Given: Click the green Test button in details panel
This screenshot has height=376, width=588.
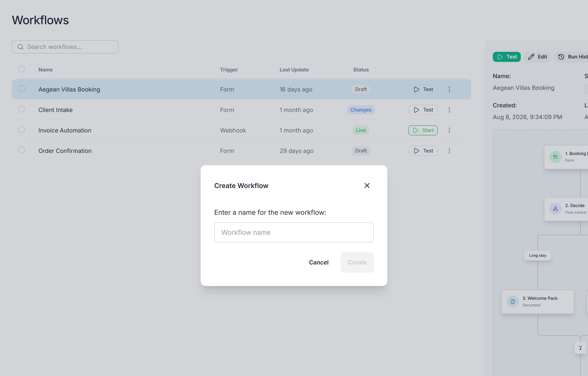Looking at the screenshot, I should point(506,57).
